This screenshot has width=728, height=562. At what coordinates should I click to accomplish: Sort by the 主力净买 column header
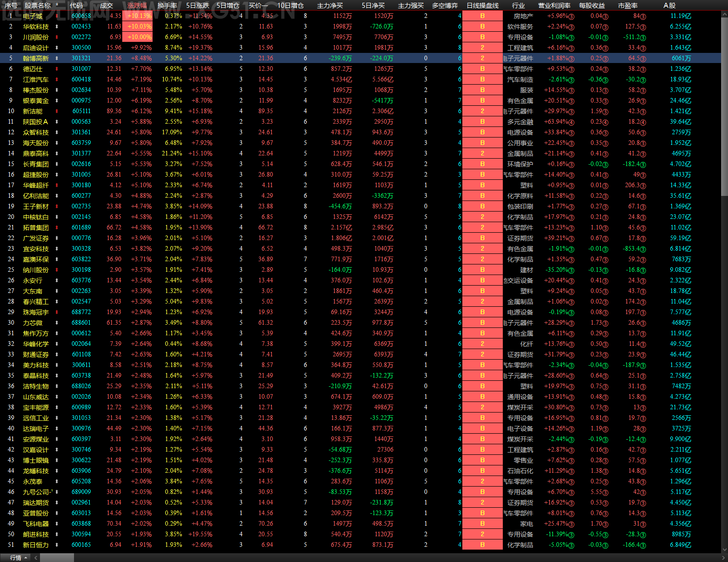click(x=330, y=6)
